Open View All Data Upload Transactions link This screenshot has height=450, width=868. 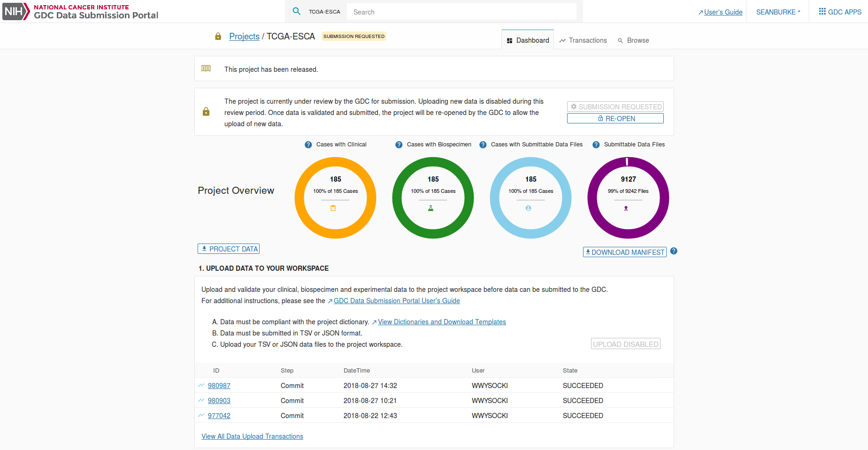tap(252, 436)
